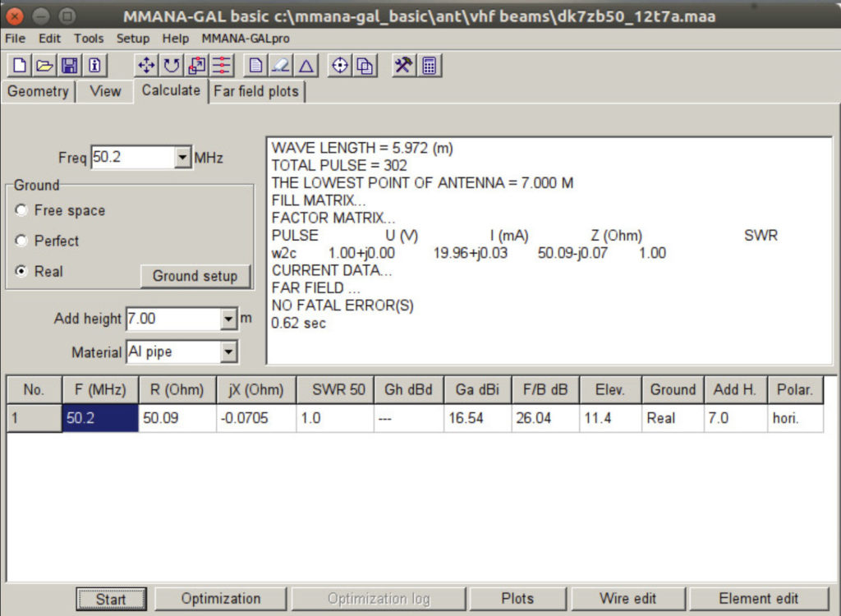Click the four-arrow move icon

(147, 65)
